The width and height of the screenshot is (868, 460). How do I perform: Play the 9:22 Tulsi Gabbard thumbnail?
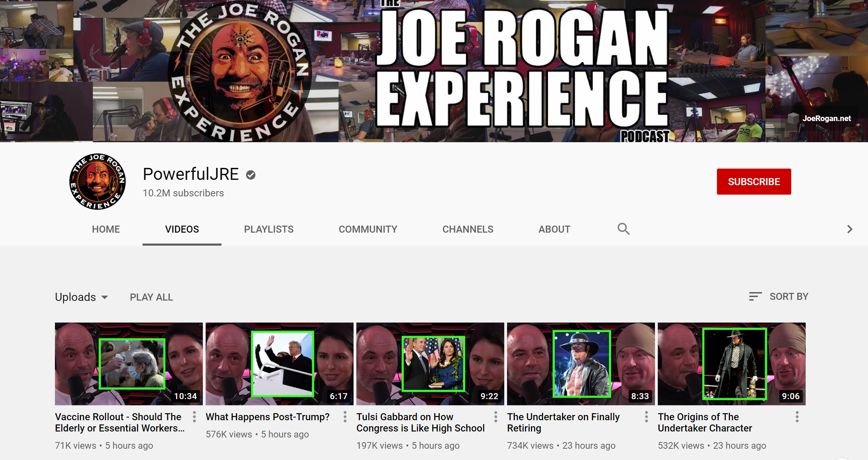pos(430,364)
